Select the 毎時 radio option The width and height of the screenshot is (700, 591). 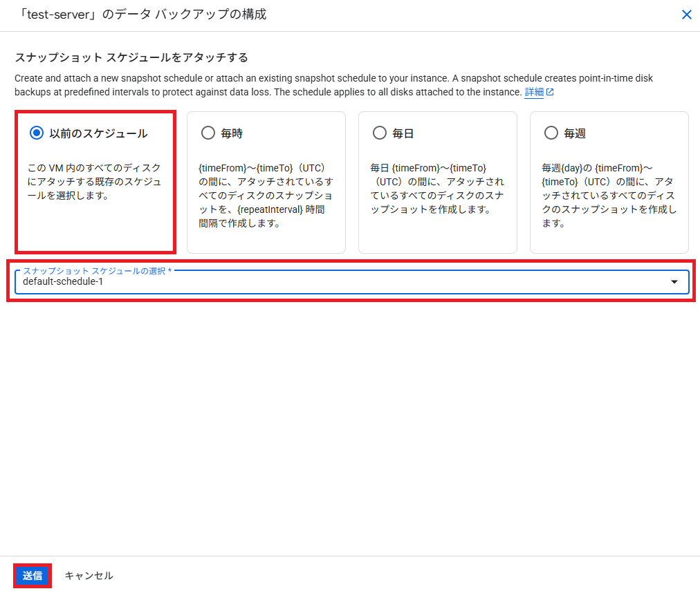(x=208, y=133)
